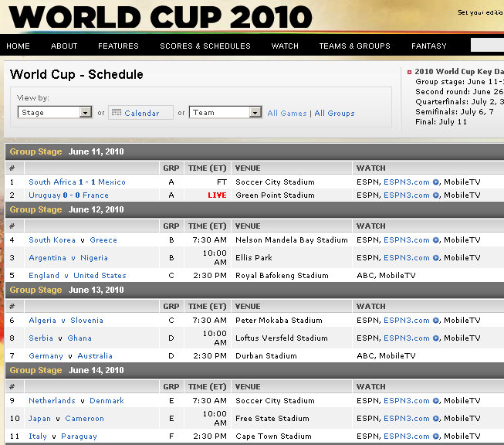
Task: Click Royal Bafokeng Stadium venue text
Action: [282, 276]
